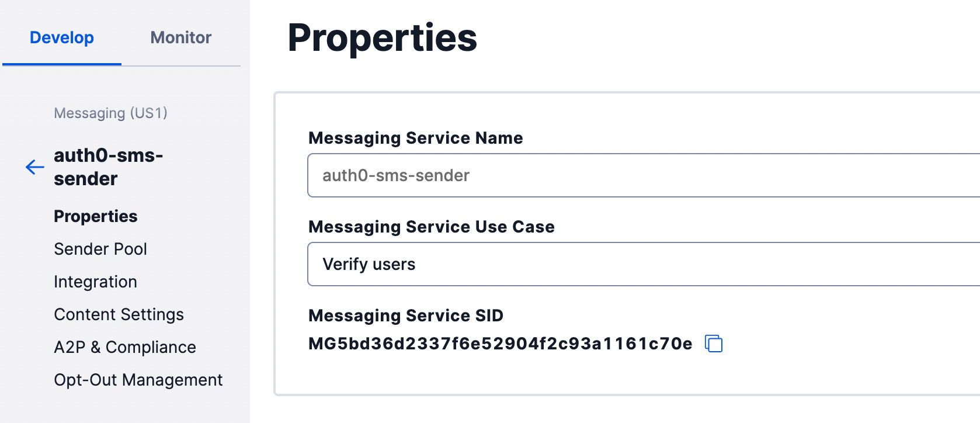Go to the Integration settings
This screenshot has height=423, width=980.
pyautogui.click(x=95, y=282)
